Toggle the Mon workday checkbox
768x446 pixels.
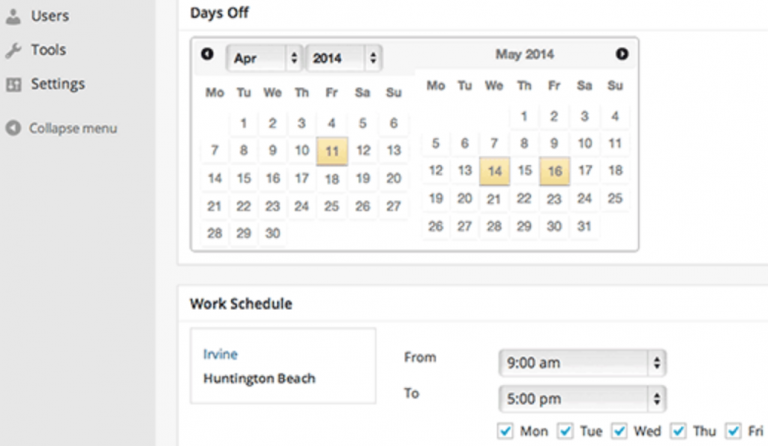point(505,431)
